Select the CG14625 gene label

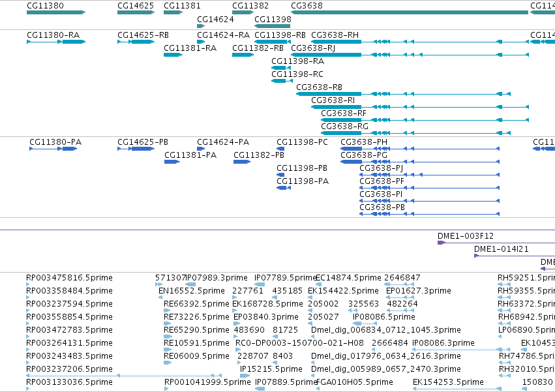tap(136, 6)
